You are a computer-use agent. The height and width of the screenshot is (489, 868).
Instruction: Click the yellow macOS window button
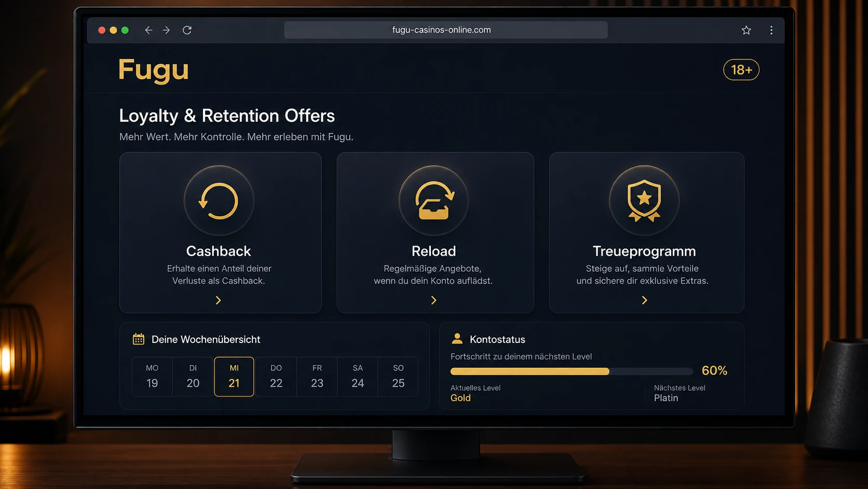pyautogui.click(x=113, y=30)
